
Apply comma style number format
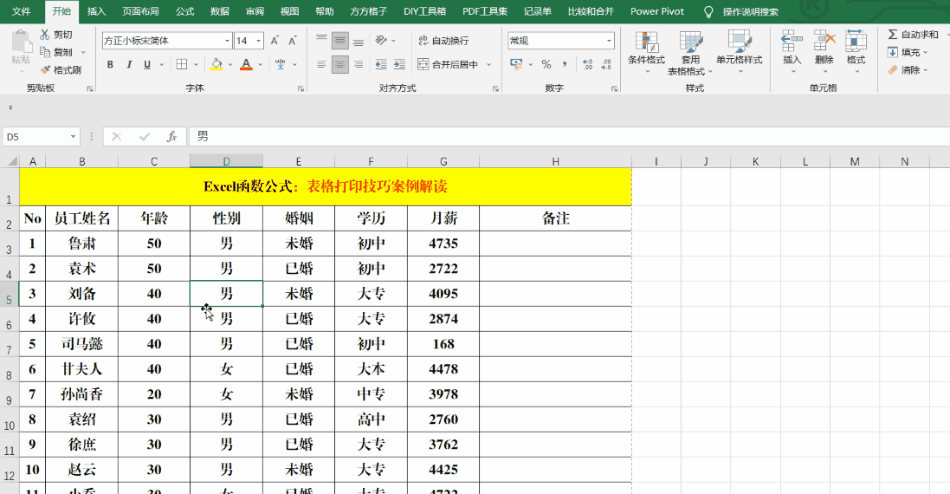(564, 64)
